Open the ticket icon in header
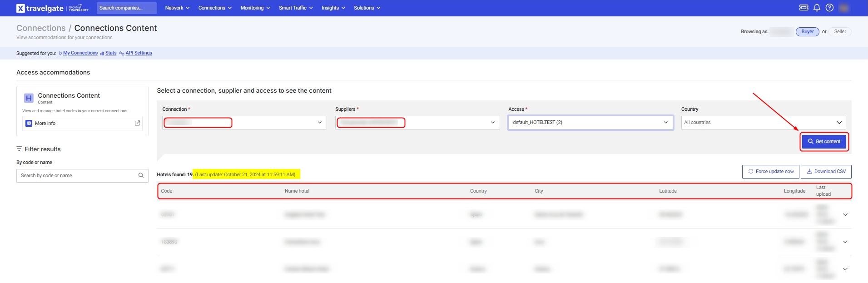The image size is (868, 283). pyautogui.click(x=804, y=8)
